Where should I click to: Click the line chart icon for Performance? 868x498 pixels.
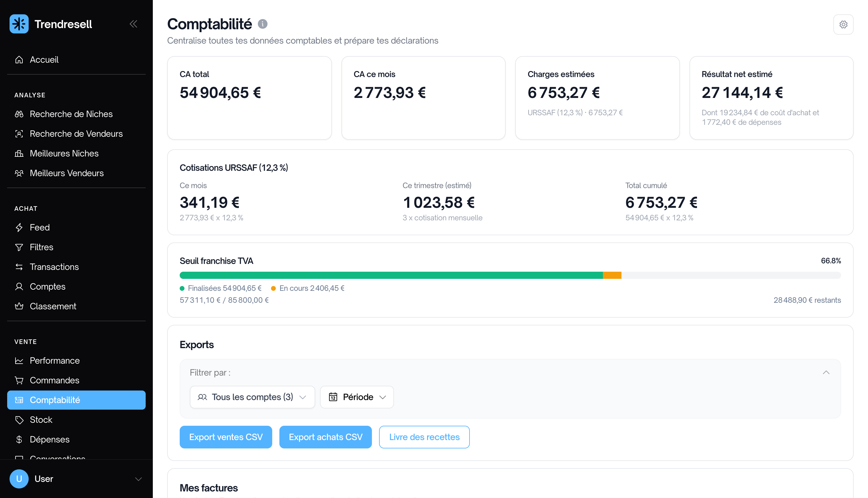click(x=19, y=360)
